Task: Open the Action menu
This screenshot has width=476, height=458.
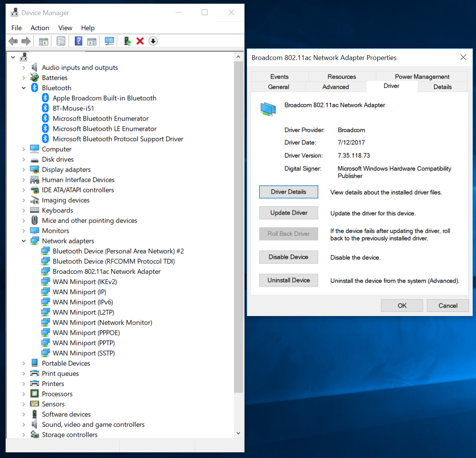Action: [40, 28]
